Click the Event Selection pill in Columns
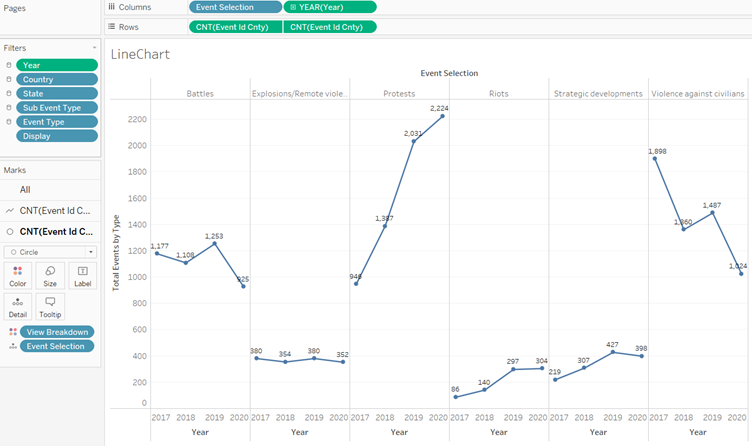The image size is (752, 446). (x=234, y=7)
